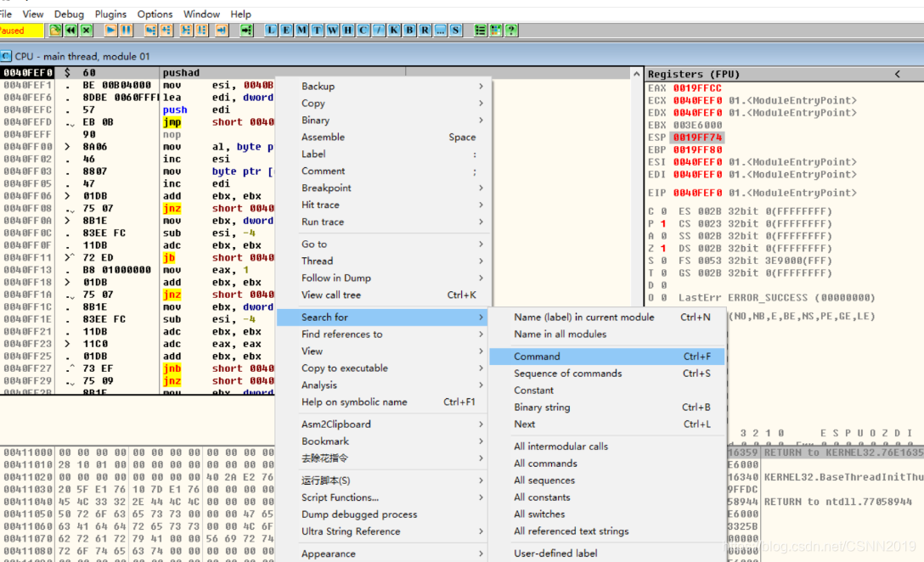Run the program with the play icon
The width and height of the screenshot is (924, 562).
pyautogui.click(x=110, y=30)
